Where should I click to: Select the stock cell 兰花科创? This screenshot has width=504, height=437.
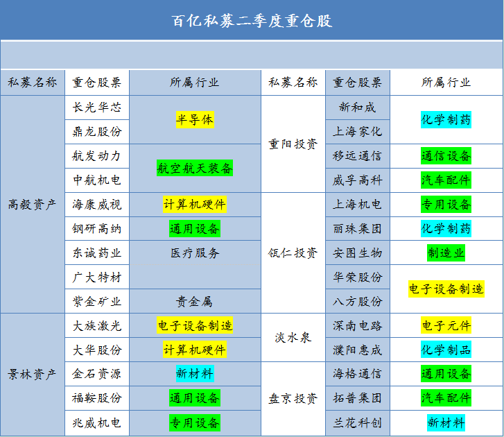tap(358, 423)
